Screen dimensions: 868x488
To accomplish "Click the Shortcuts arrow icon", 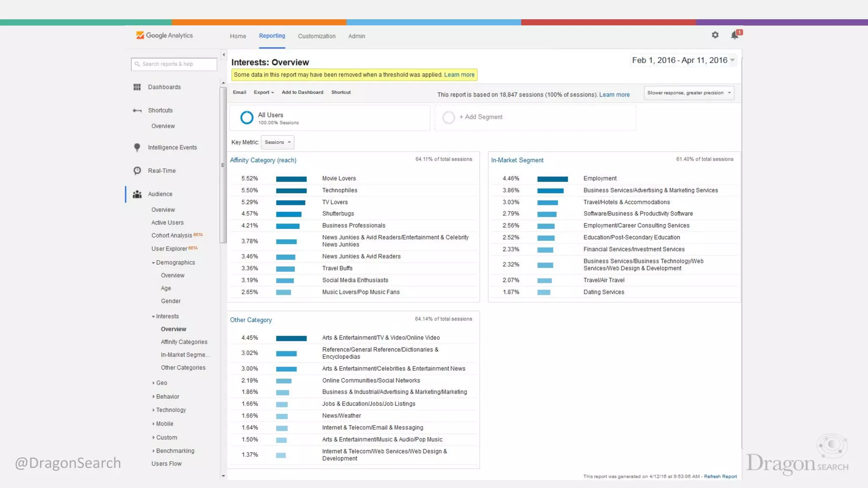I will point(137,111).
